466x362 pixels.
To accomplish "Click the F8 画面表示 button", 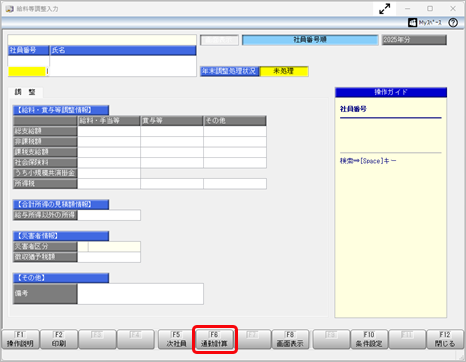I will coord(290,339).
